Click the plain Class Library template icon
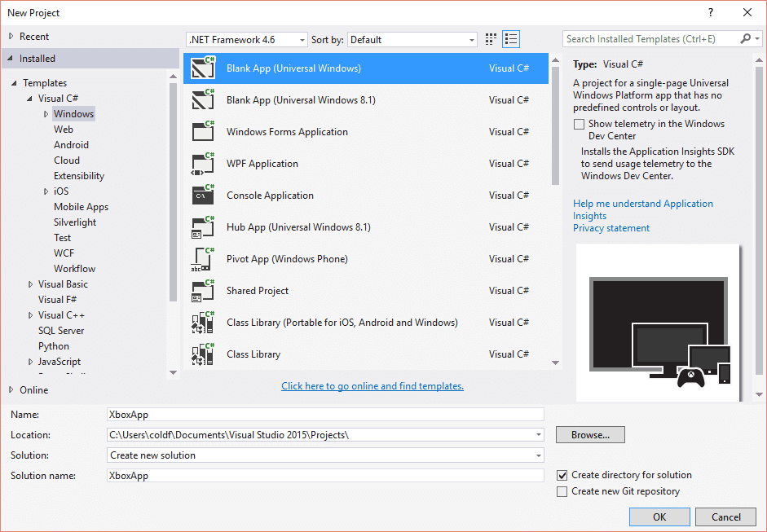The image size is (767, 532). 203,354
